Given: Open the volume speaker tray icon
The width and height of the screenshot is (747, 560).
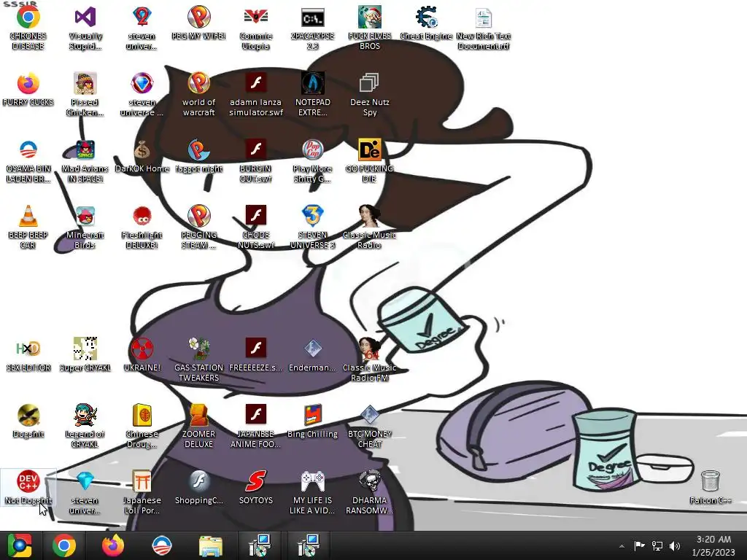Looking at the screenshot, I should click(675, 545).
